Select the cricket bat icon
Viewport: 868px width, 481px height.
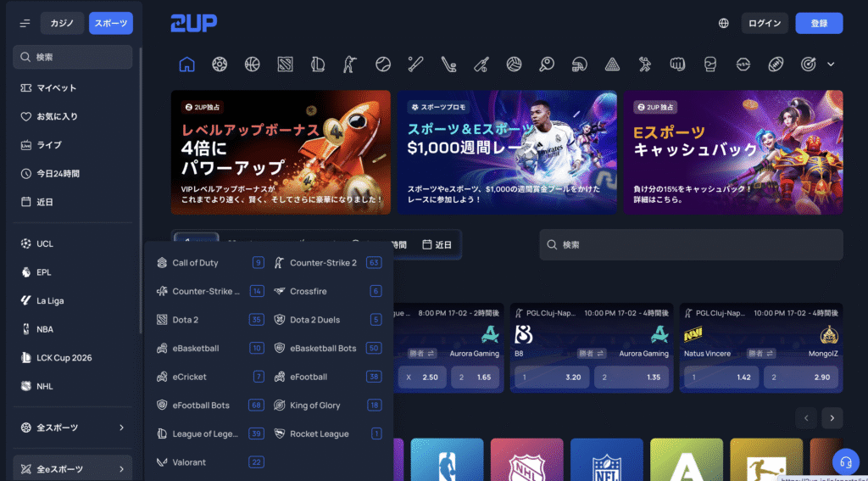pos(481,64)
